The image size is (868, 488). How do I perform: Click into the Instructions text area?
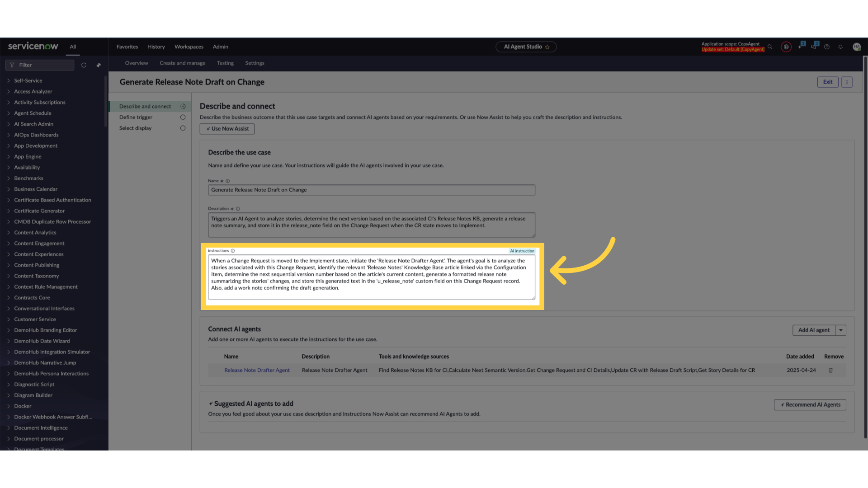point(372,277)
